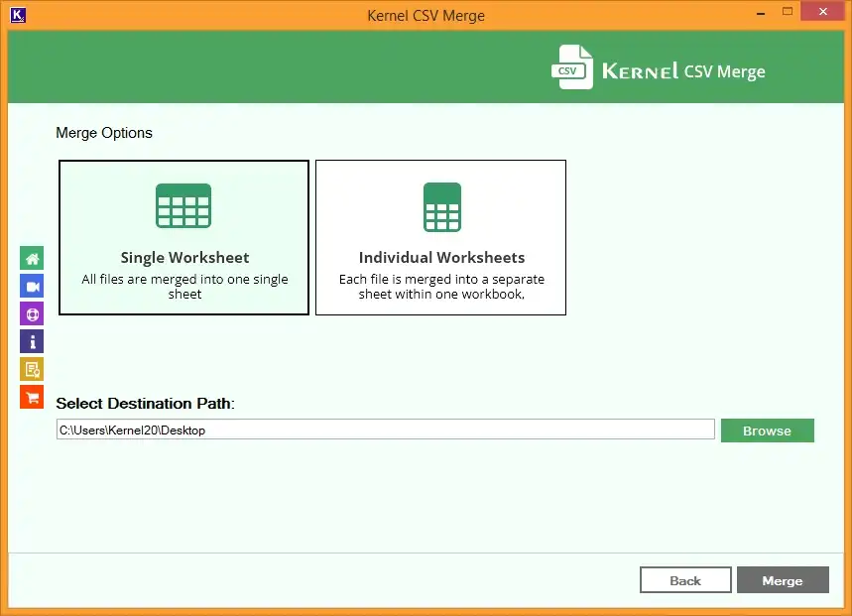Click the destination path input field
Image resolution: width=852 pixels, height=616 pixels.
coord(385,430)
